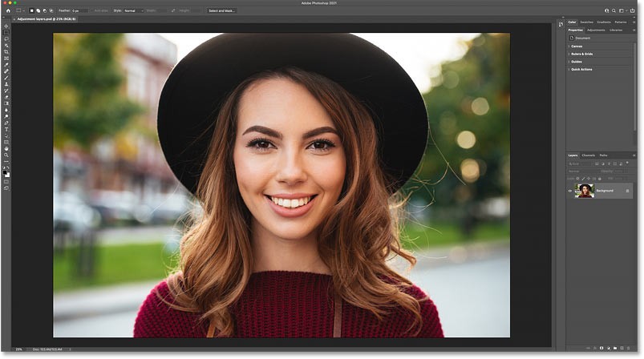The width and height of the screenshot is (644, 359).
Task: Lock icon on the Background layer
Action: 627,191
